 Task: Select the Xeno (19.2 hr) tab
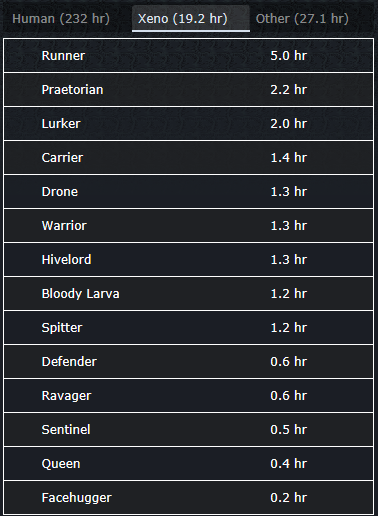(x=191, y=19)
